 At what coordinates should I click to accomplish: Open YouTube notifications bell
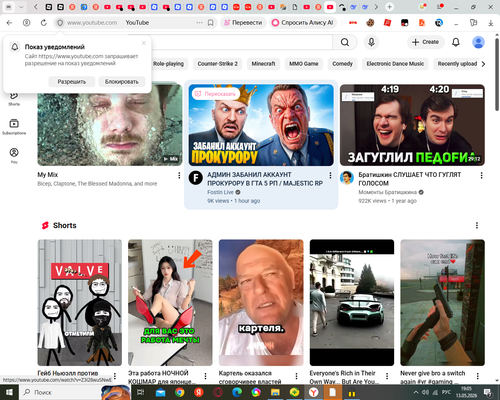pyautogui.click(x=456, y=42)
